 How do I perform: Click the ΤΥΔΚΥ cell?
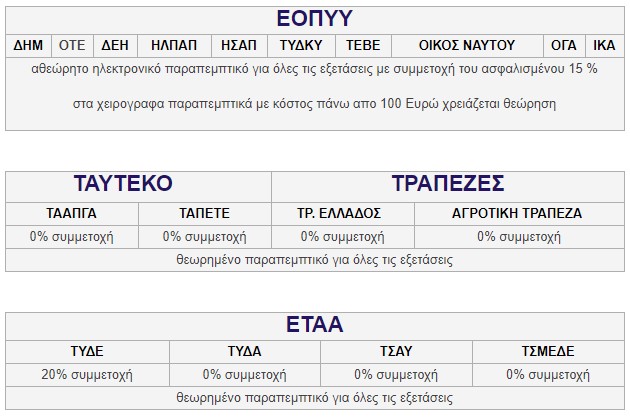click(301, 45)
